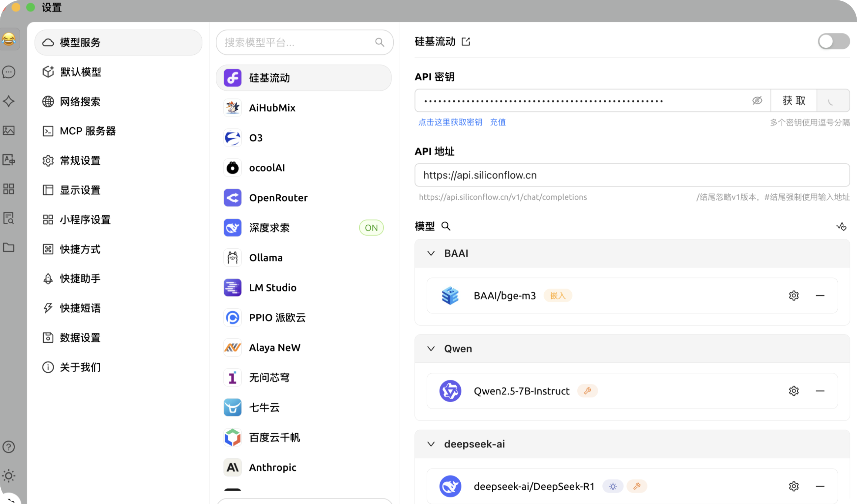
Task: Click the 点击这里获取密钥 link
Action: click(x=450, y=122)
